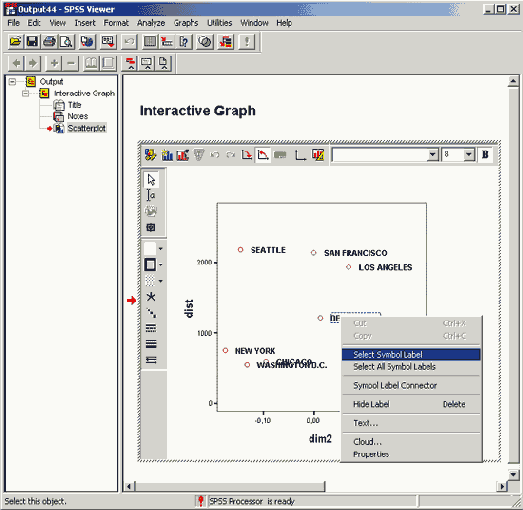Click the Demote right arrow icon
This screenshot has height=510, width=523.
(33, 63)
